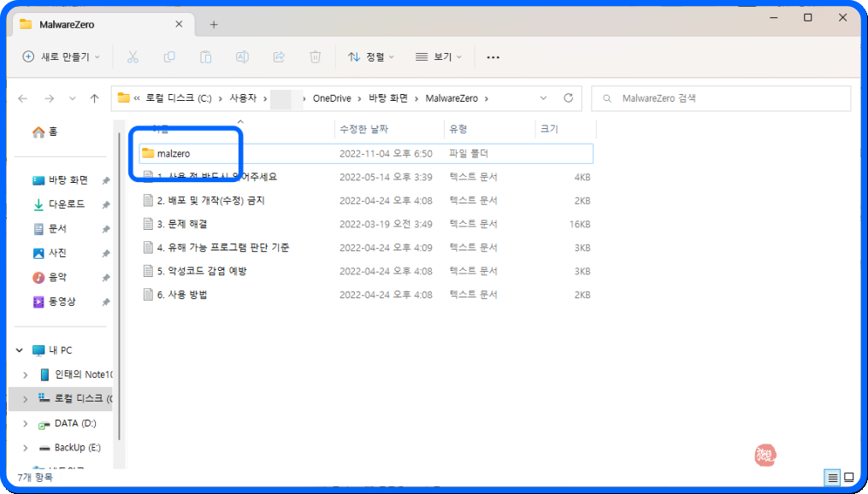Click the Delete trash can icon
Image resolution: width=868 pixels, height=494 pixels.
(315, 57)
